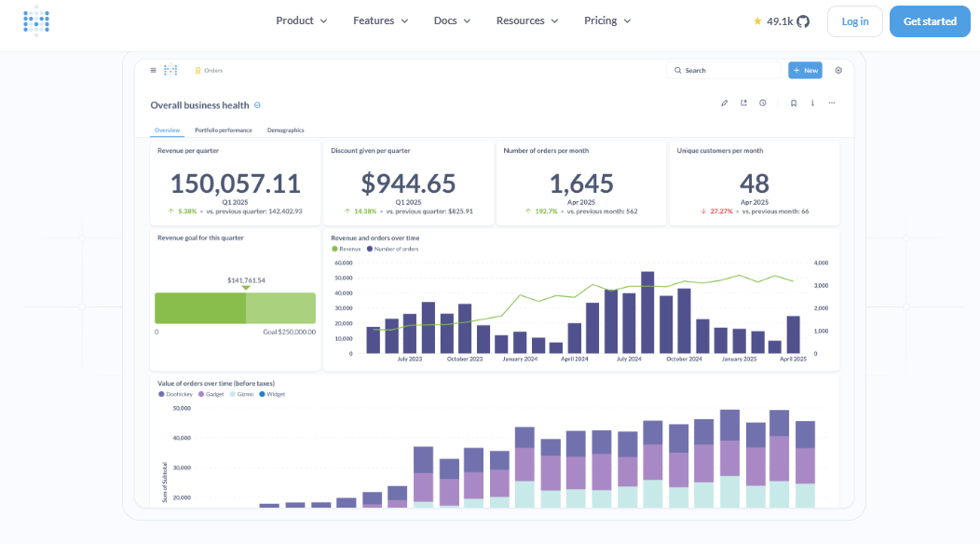Click the $944.65 discount value
This screenshot has height=544, width=980.
click(408, 184)
